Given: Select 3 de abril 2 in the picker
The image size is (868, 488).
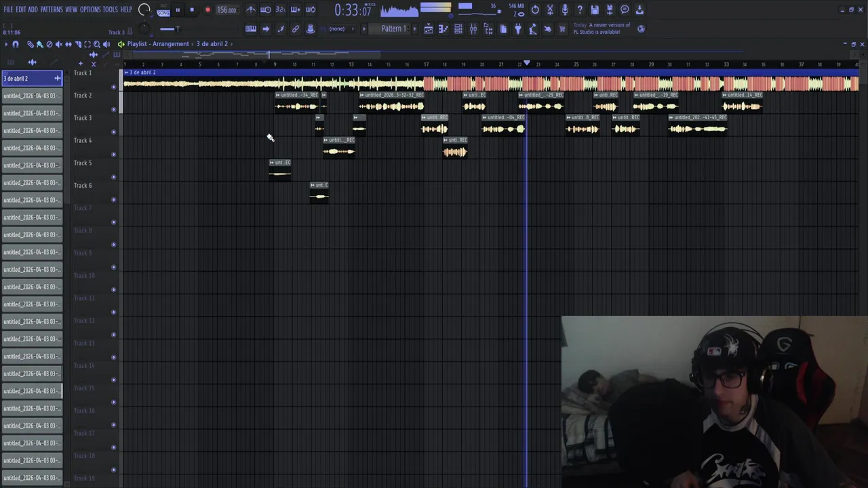Looking at the screenshot, I should 32,79.
